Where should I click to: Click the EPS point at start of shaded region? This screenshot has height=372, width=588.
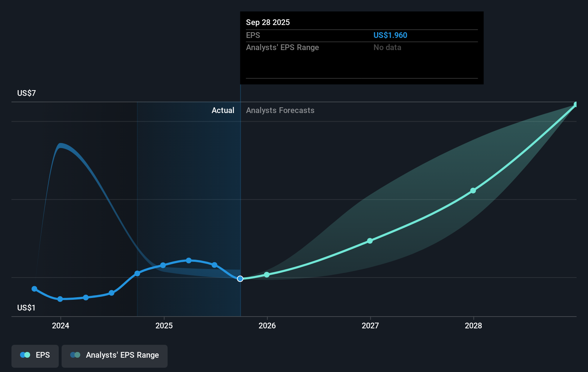point(137,273)
